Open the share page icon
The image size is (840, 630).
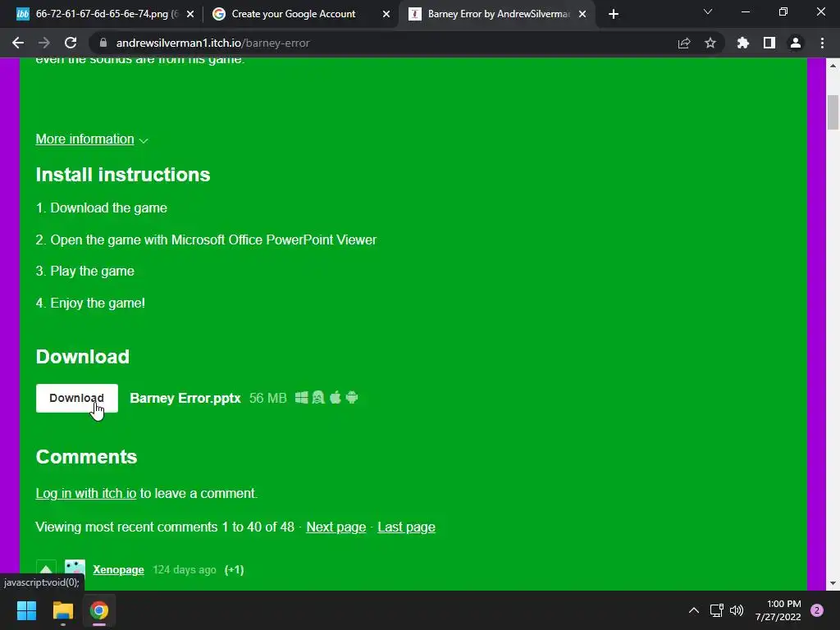point(683,43)
